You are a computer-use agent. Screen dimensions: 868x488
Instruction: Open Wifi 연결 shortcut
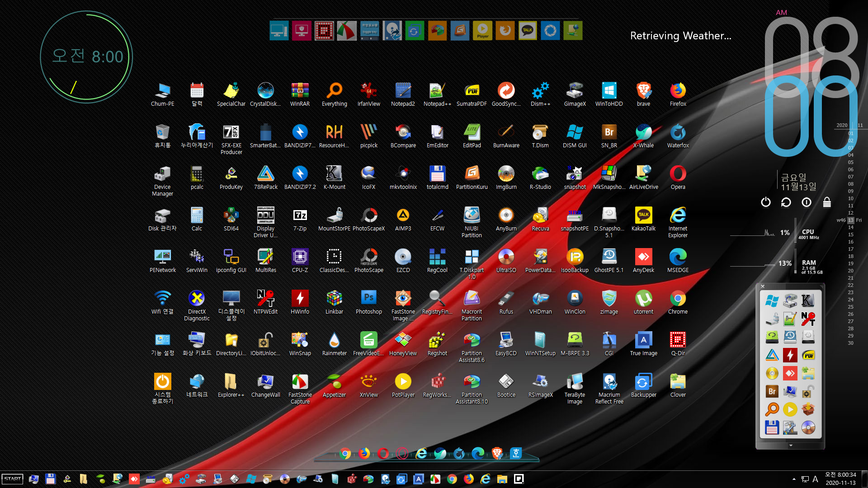point(162,303)
